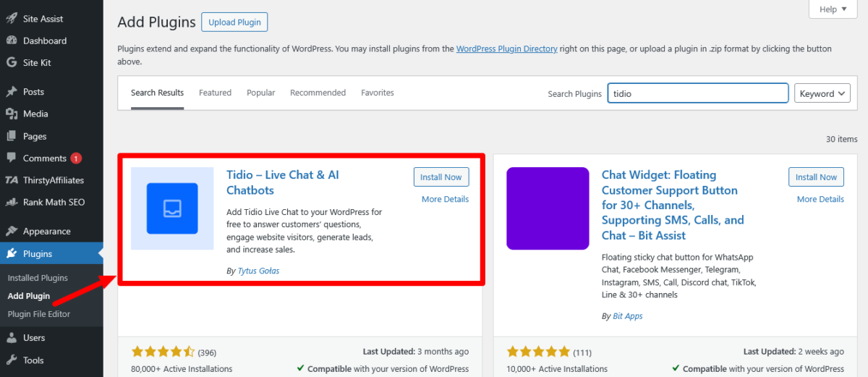Click the Dashboard gauge icon
The height and width of the screenshot is (377, 868).
12,41
